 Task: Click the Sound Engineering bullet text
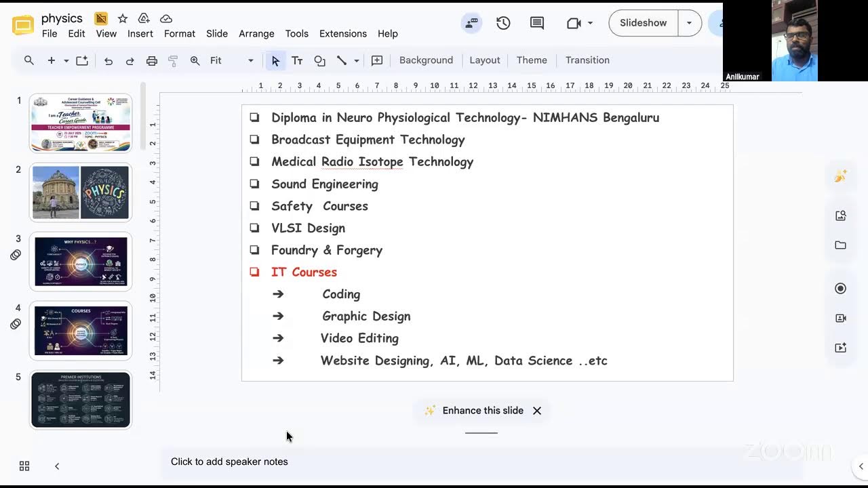(x=325, y=184)
